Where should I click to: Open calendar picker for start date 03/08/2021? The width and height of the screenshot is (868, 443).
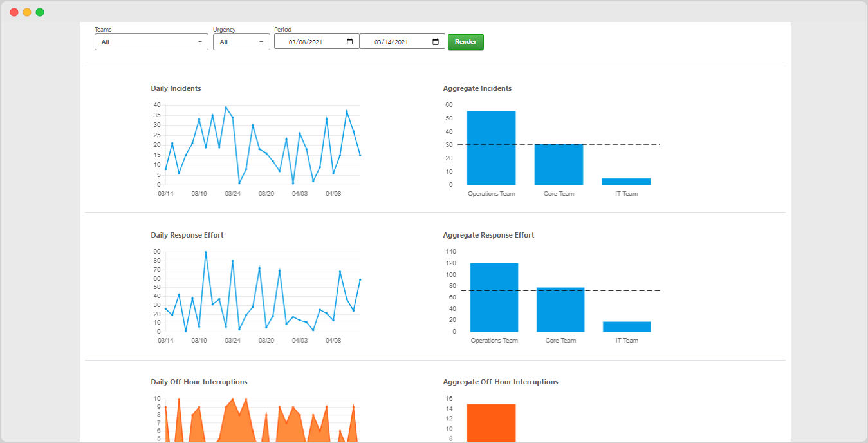click(350, 42)
